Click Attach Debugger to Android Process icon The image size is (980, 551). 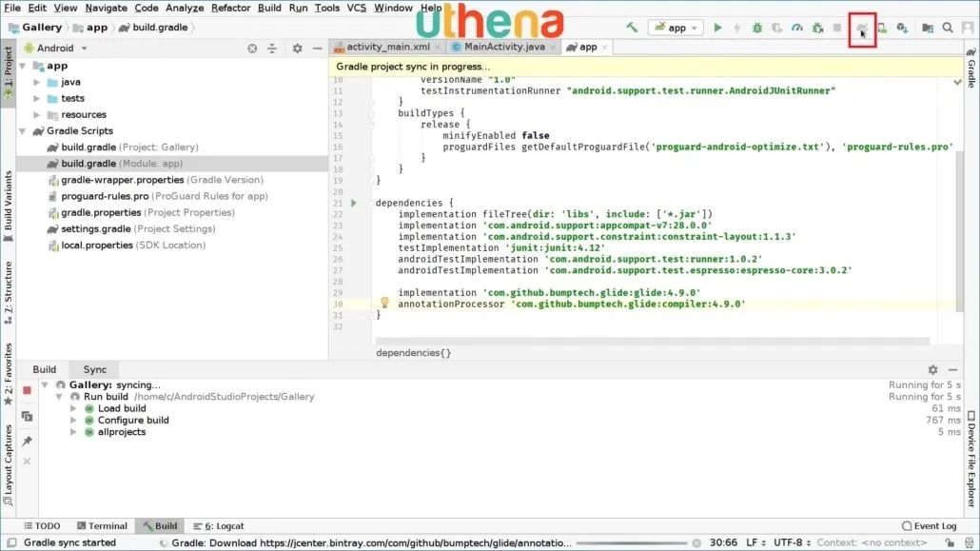[817, 28]
